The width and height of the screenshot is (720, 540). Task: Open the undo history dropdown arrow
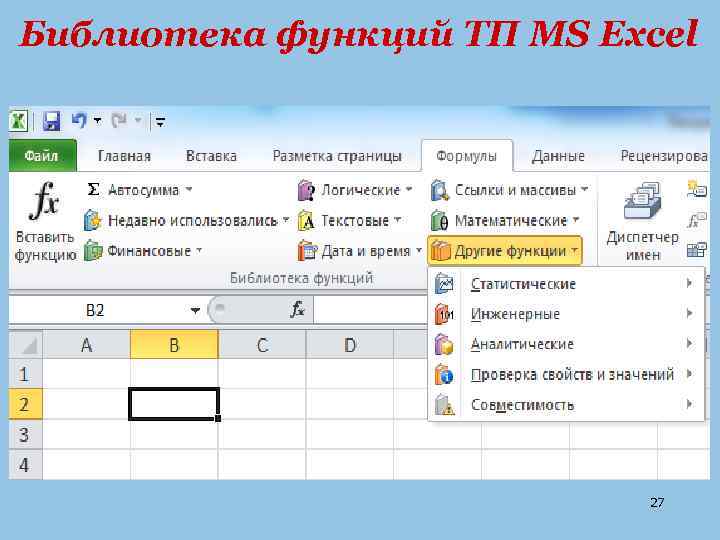(97, 121)
